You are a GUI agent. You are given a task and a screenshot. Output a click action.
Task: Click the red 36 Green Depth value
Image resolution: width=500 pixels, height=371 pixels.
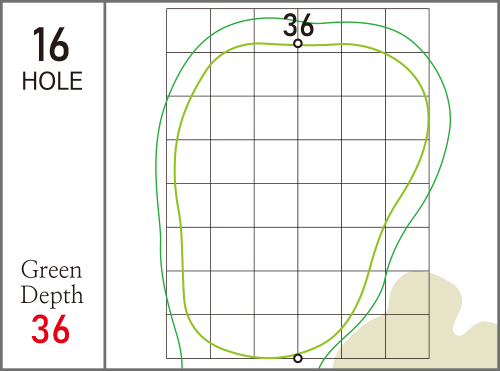coord(51,329)
